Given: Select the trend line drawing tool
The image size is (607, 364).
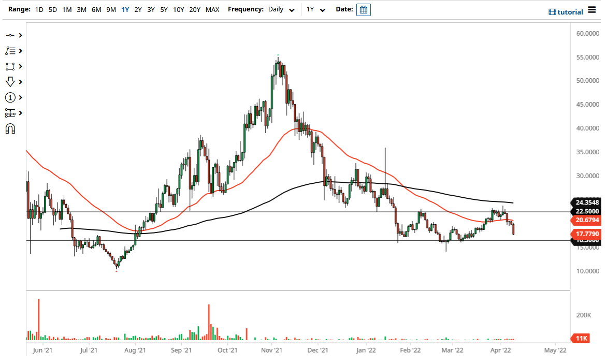Looking at the screenshot, I should coord(10,35).
